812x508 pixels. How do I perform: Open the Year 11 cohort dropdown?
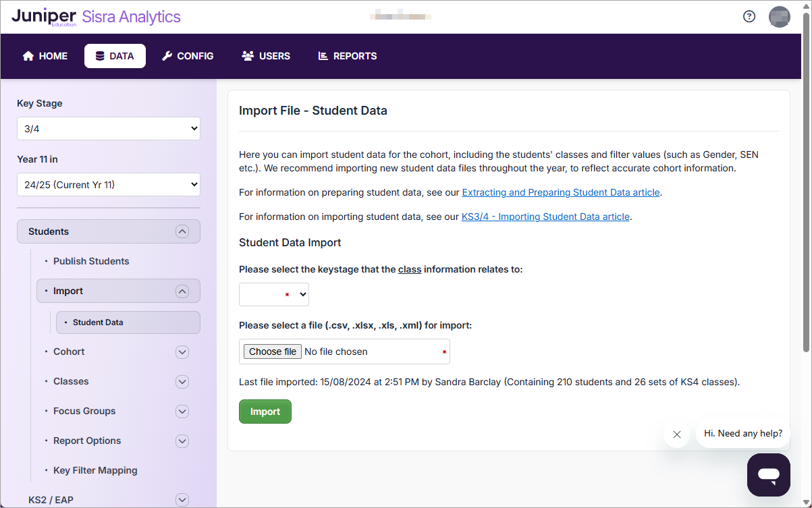pyautogui.click(x=108, y=184)
